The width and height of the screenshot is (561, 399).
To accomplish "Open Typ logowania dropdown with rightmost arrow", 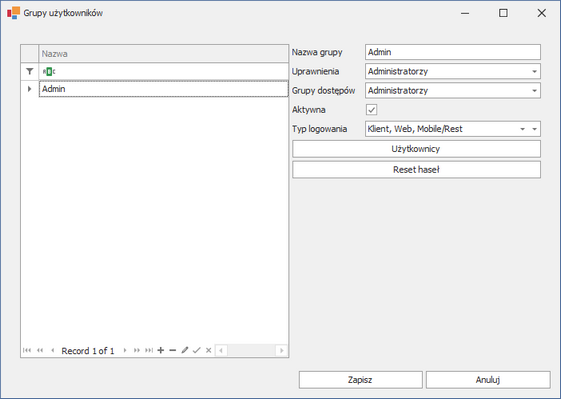I will [x=535, y=129].
